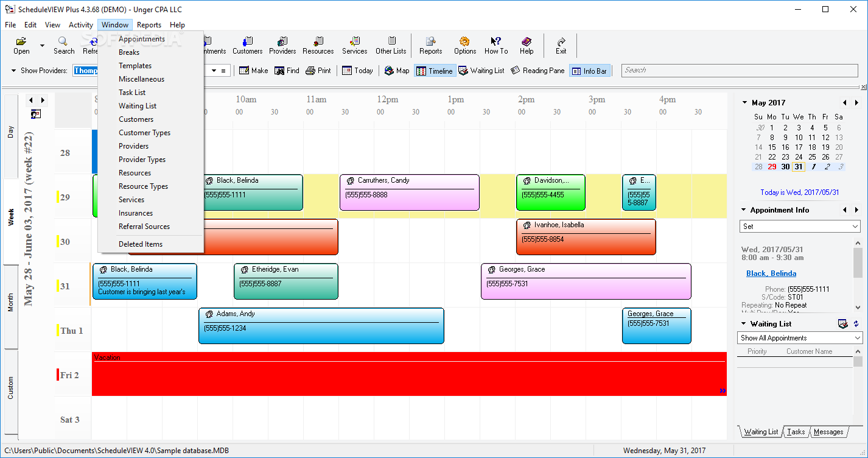
Task: Collapse the Waiting List section
Action: [x=744, y=324]
